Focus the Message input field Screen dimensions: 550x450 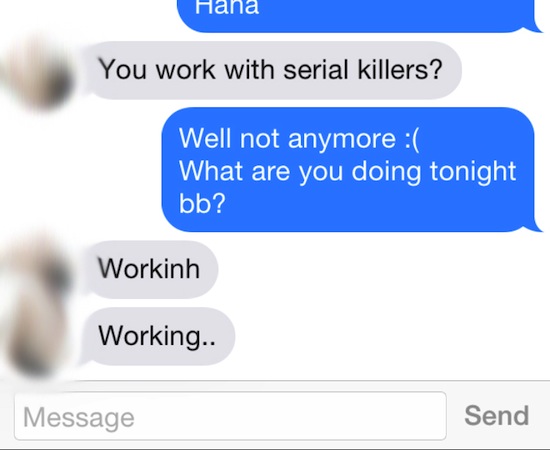[230, 416]
